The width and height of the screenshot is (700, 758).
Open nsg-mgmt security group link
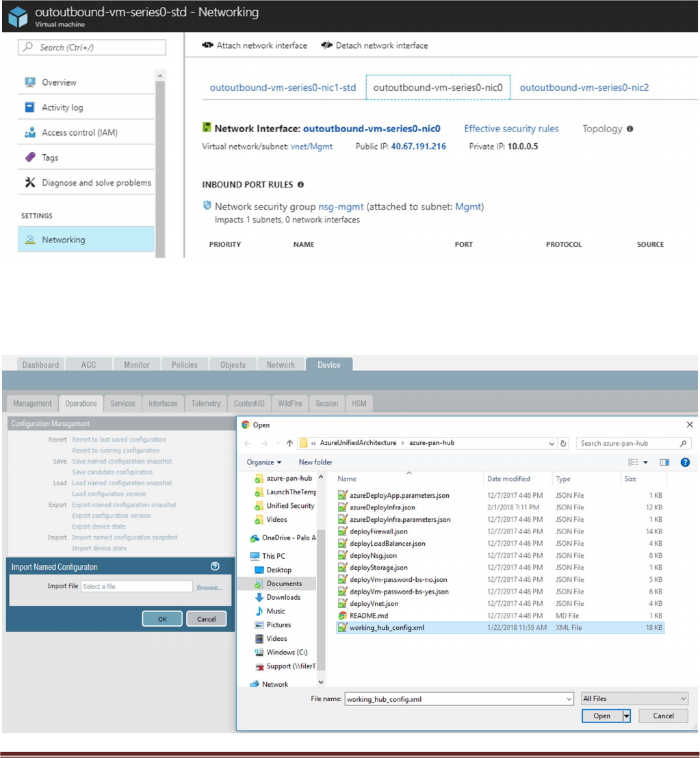341,206
